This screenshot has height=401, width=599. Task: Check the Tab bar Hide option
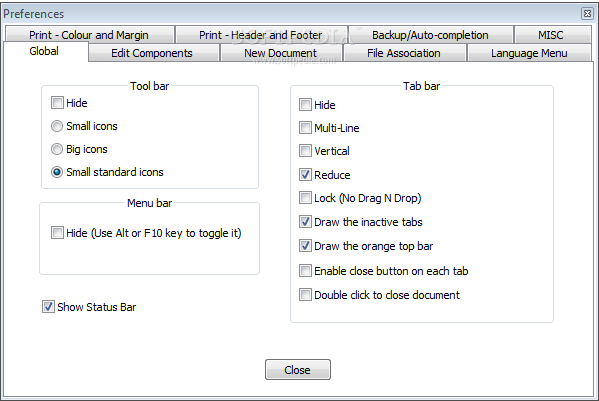pyautogui.click(x=305, y=105)
